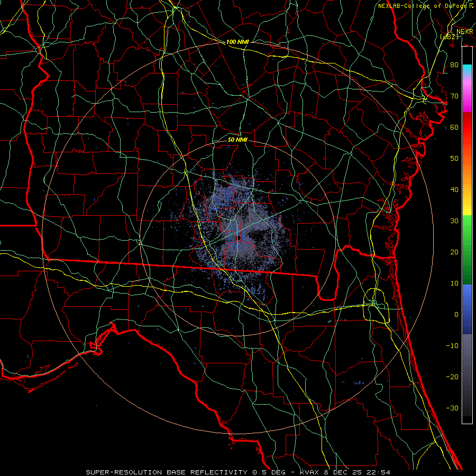476x476 pixels.
Task: Click the -30 dBZ scale label
Action: [452, 408]
